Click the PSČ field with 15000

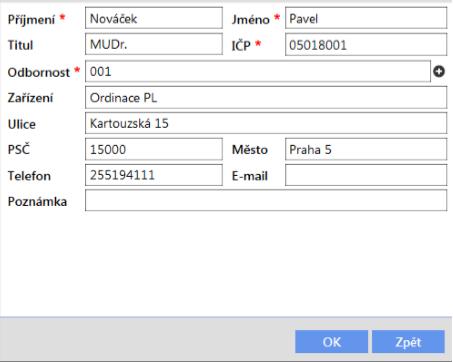(154, 149)
